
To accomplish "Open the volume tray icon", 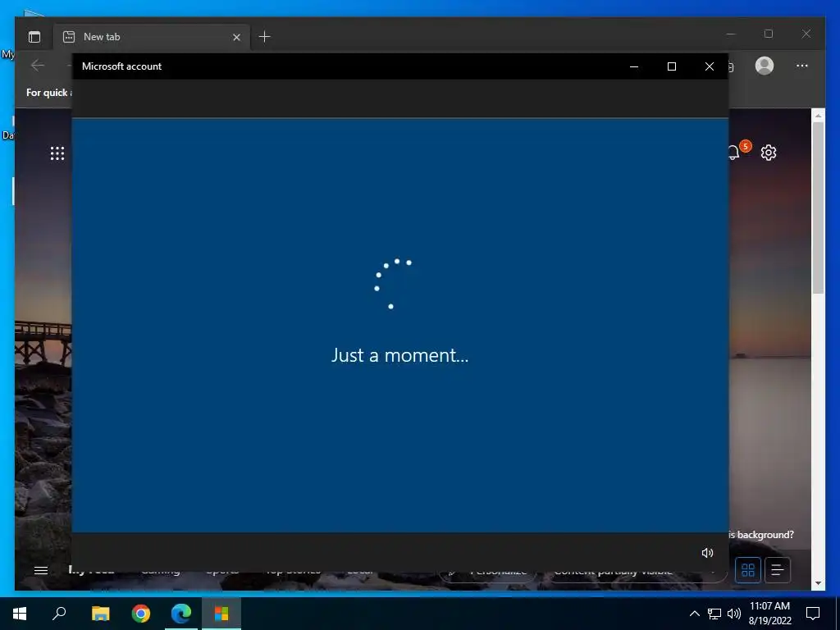I will coord(734,614).
